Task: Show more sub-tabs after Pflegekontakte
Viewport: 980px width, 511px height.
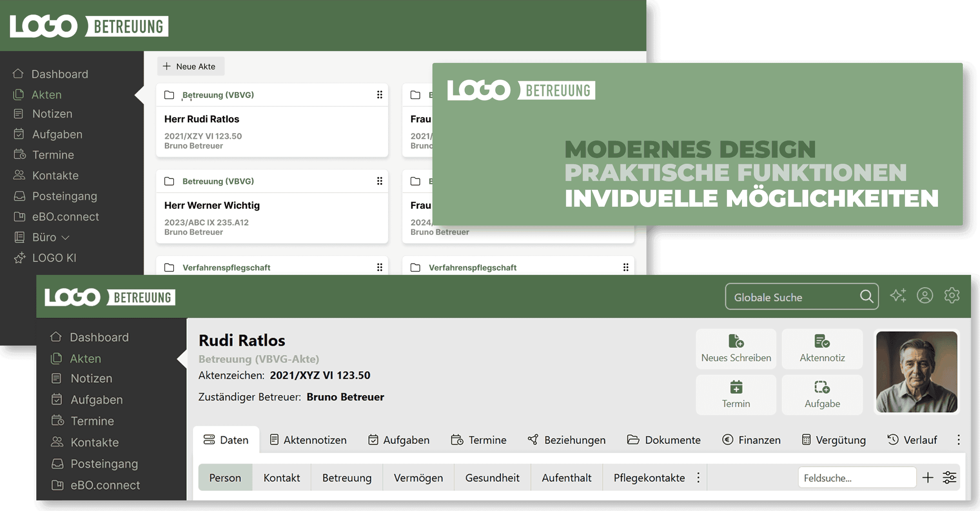Action: click(x=698, y=478)
